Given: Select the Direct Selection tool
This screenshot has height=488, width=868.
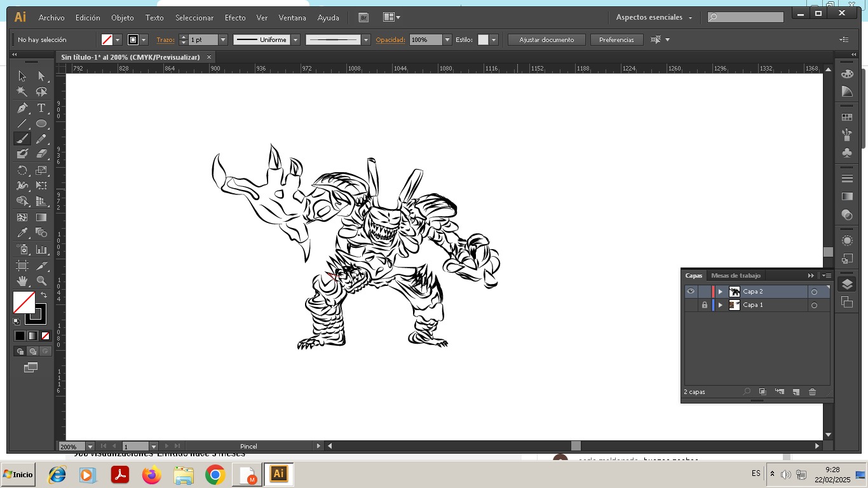Looking at the screenshot, I should click(x=41, y=76).
